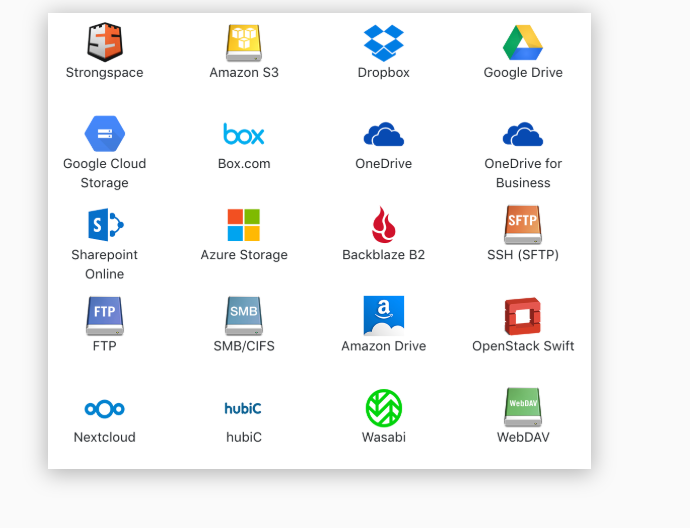Select the Google Drive triangle icon

click(x=523, y=42)
